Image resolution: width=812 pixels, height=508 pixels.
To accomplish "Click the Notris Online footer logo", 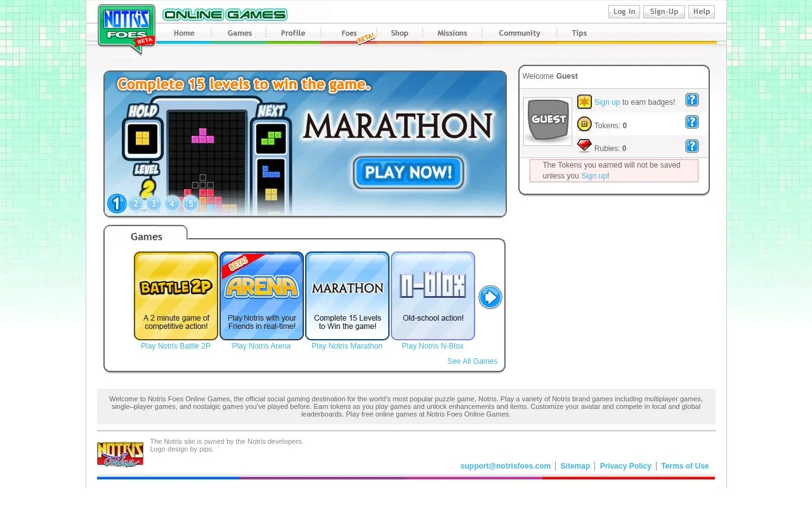I will tap(120, 455).
